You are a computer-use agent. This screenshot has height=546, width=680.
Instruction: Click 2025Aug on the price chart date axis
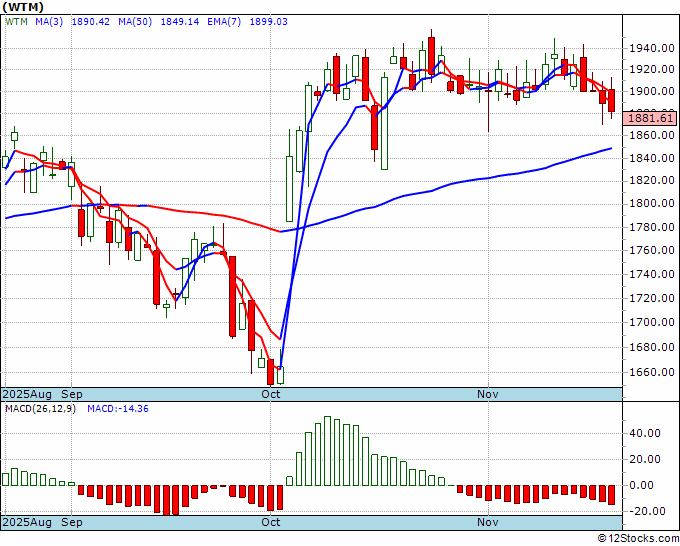27,394
